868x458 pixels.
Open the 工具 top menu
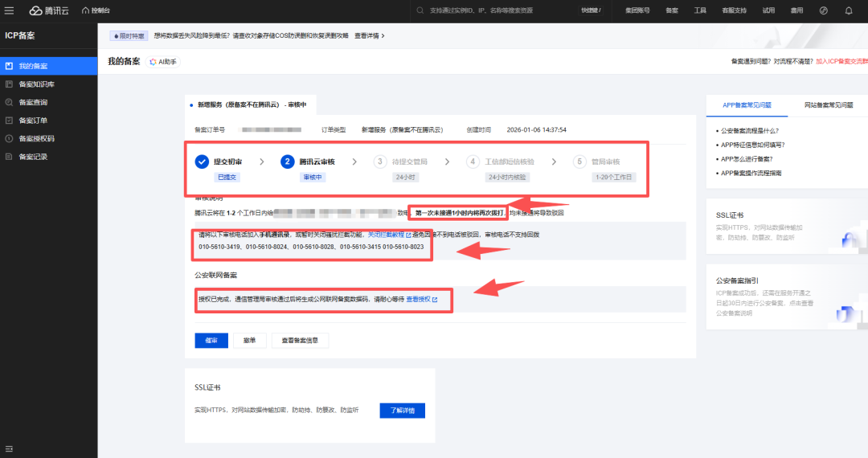pos(700,10)
